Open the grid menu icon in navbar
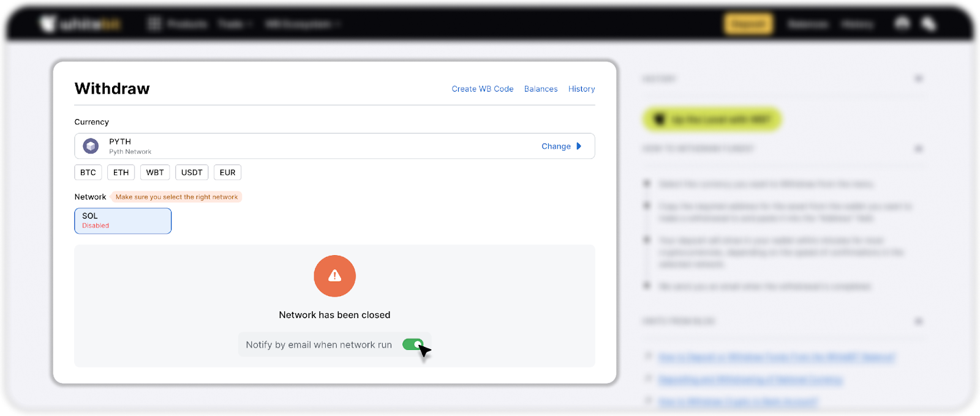This screenshot has width=980, height=416. [x=154, y=24]
